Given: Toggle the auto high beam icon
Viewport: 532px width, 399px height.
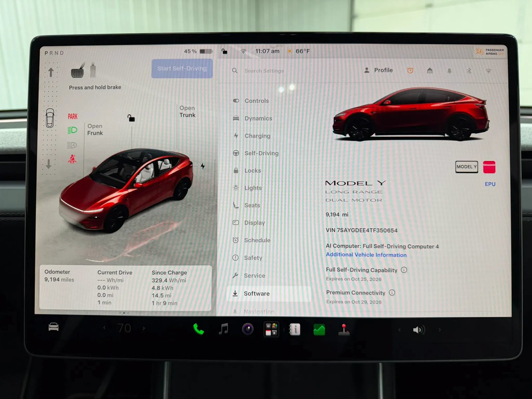Looking at the screenshot, I should [72, 145].
